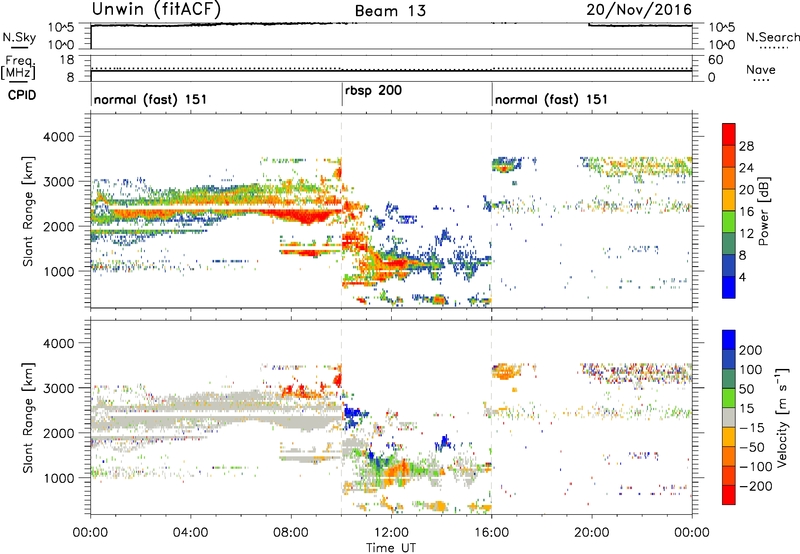800x554 pixels.
Task: Click time axis label '16:00'
Action: tap(491, 533)
